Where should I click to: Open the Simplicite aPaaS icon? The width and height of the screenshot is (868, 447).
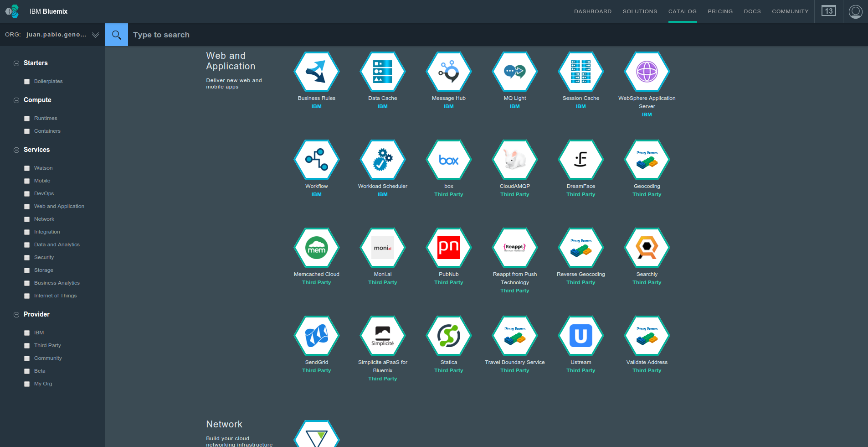(x=383, y=336)
